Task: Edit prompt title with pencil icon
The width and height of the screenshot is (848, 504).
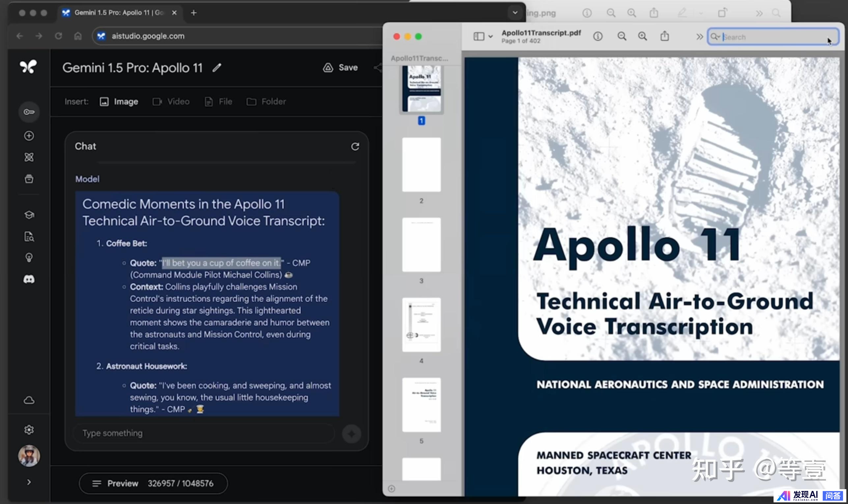Action: 217,68
